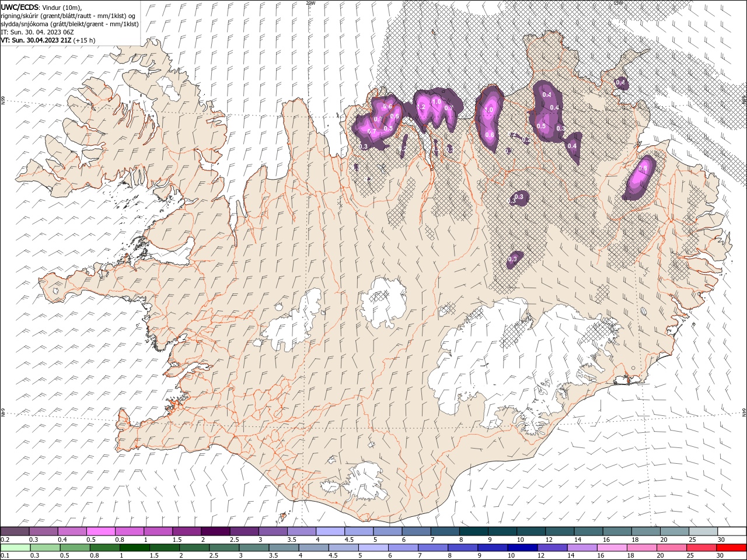Select the bright pink 0.5 snow swatch

pos(100,531)
